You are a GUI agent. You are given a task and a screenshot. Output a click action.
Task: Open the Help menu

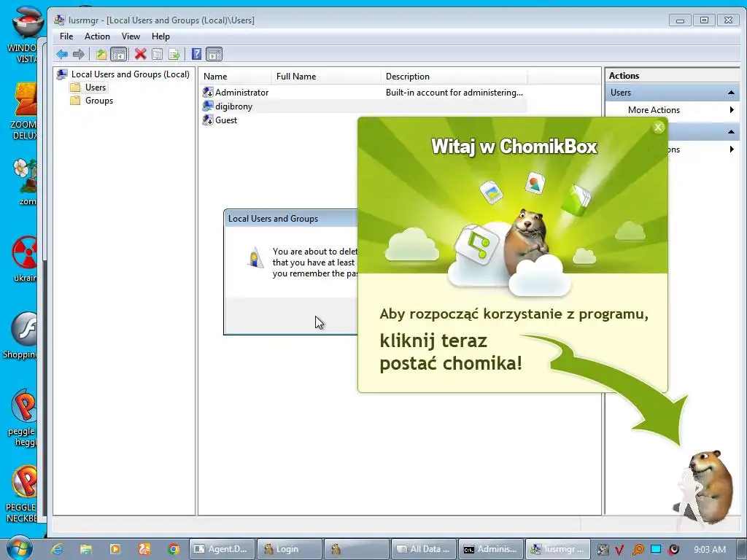[x=160, y=36]
